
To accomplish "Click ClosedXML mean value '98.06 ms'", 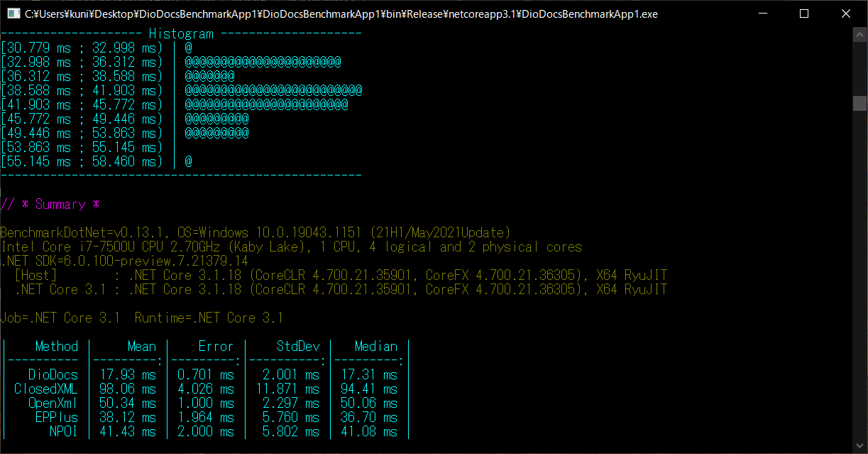I will pyautogui.click(x=128, y=389).
